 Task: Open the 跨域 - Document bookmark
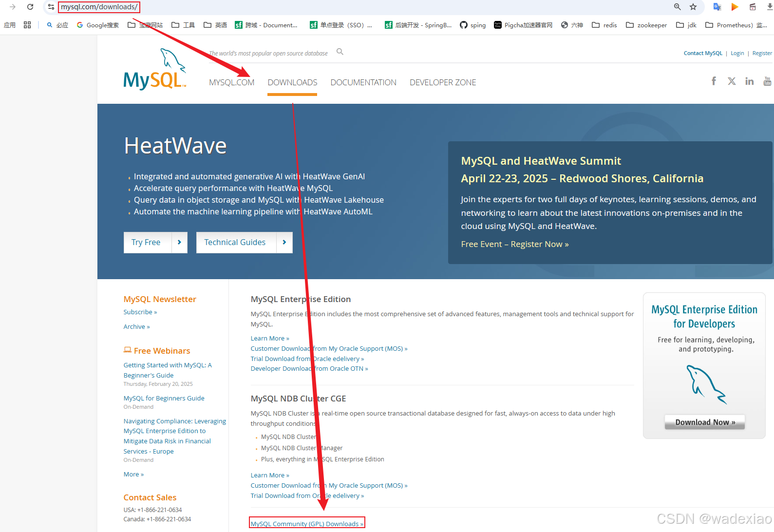tap(266, 25)
